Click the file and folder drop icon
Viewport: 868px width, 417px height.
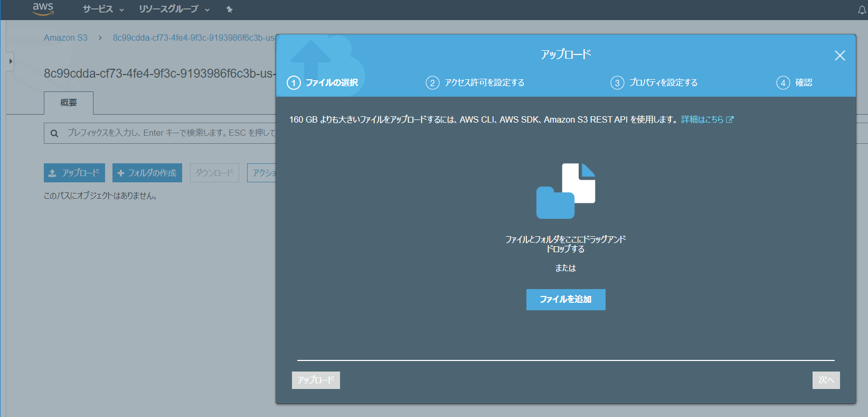tap(566, 191)
